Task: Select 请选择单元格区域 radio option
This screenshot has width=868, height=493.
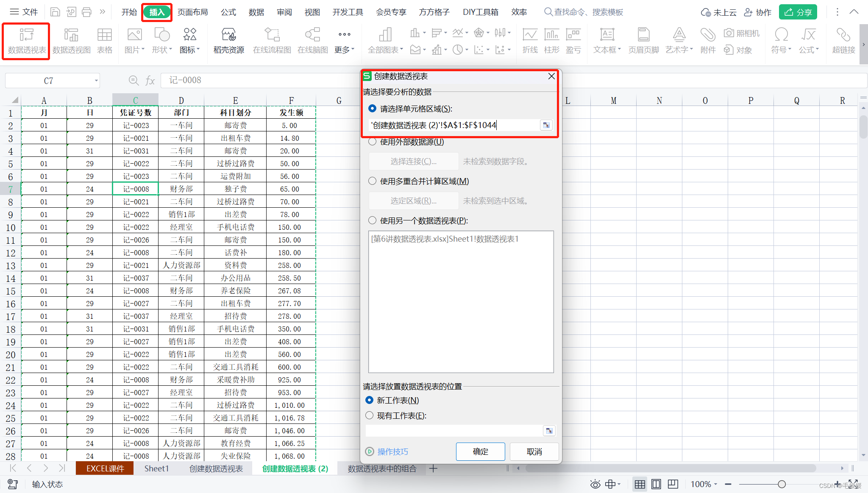Action: click(x=372, y=109)
